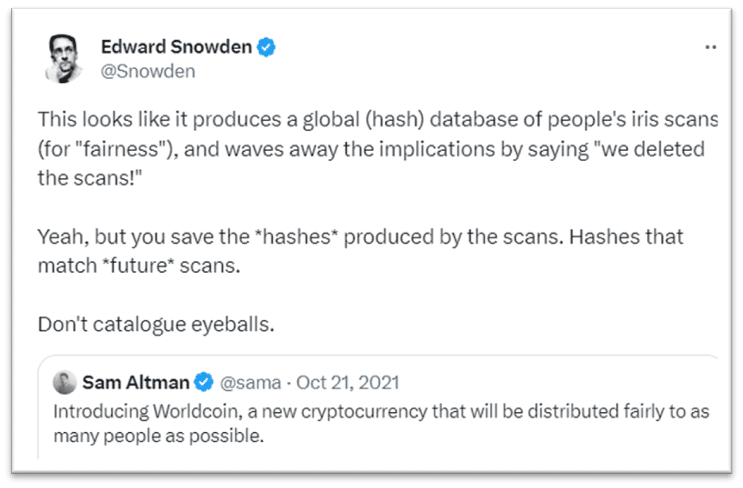
Task: Open the @Snowden handle link
Action: (148, 72)
